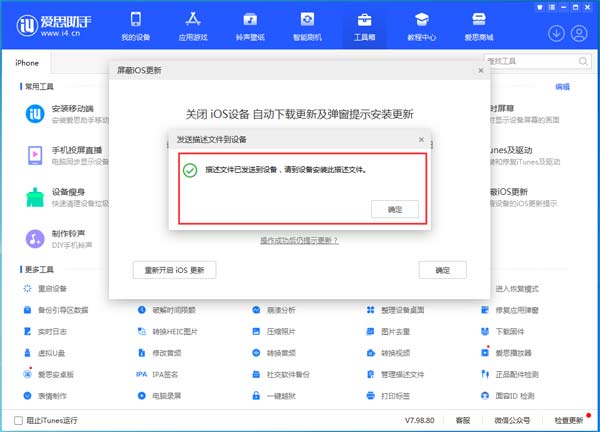Close the 屏蔽iOS更新 dialog
This screenshot has height=432, width=600.
pos(481,70)
